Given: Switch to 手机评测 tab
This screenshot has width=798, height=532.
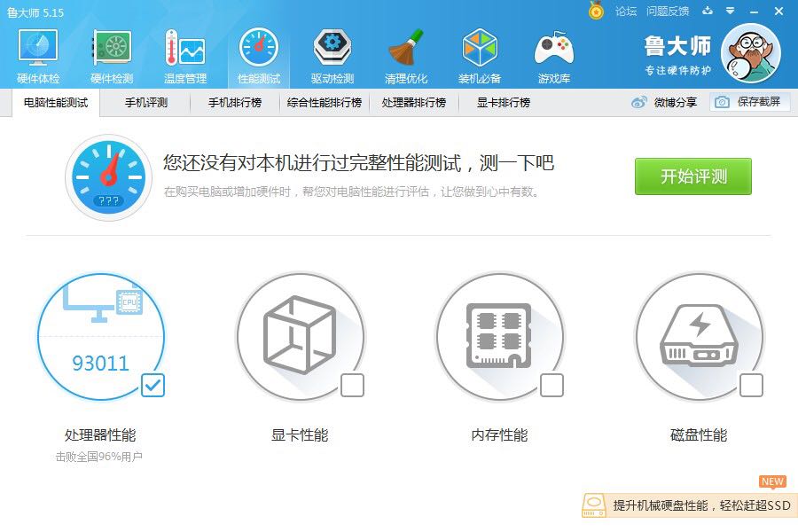Looking at the screenshot, I should click(146, 103).
